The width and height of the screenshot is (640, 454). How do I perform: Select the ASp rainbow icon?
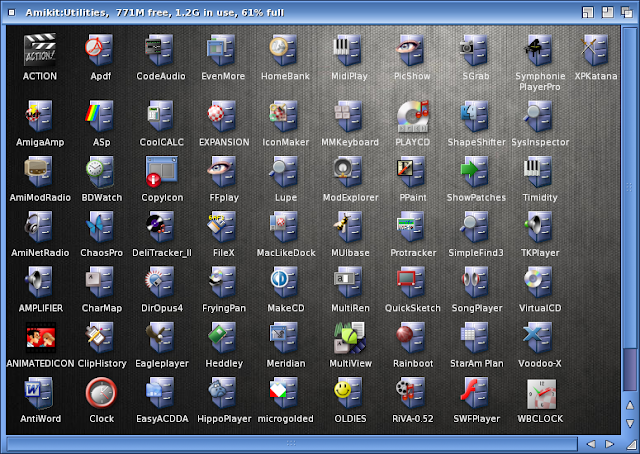tap(101, 116)
